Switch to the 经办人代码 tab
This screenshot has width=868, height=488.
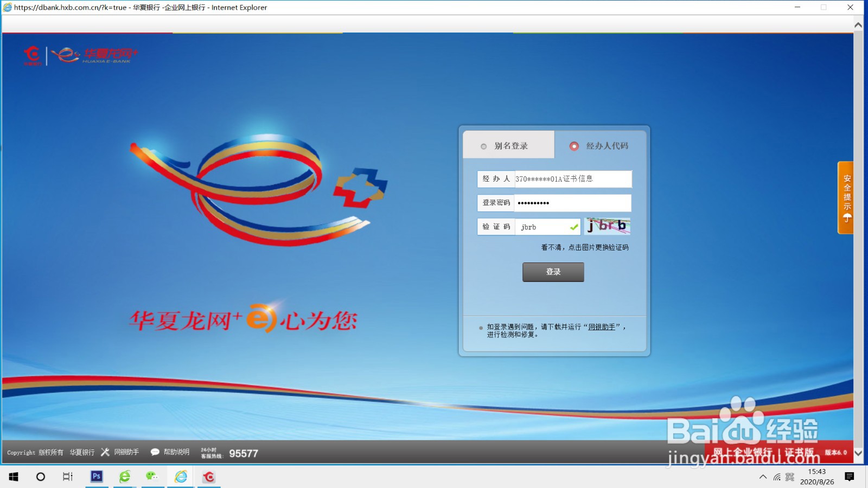click(x=600, y=144)
